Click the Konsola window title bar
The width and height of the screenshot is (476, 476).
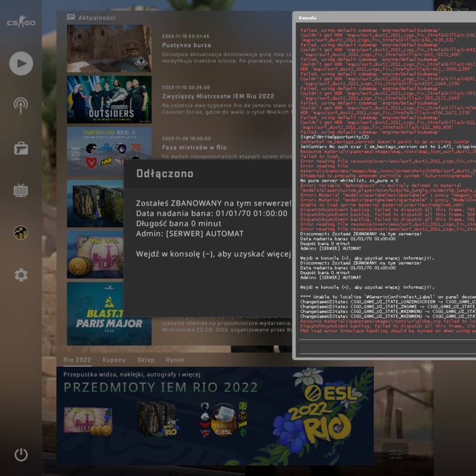pyautogui.click(x=384, y=18)
